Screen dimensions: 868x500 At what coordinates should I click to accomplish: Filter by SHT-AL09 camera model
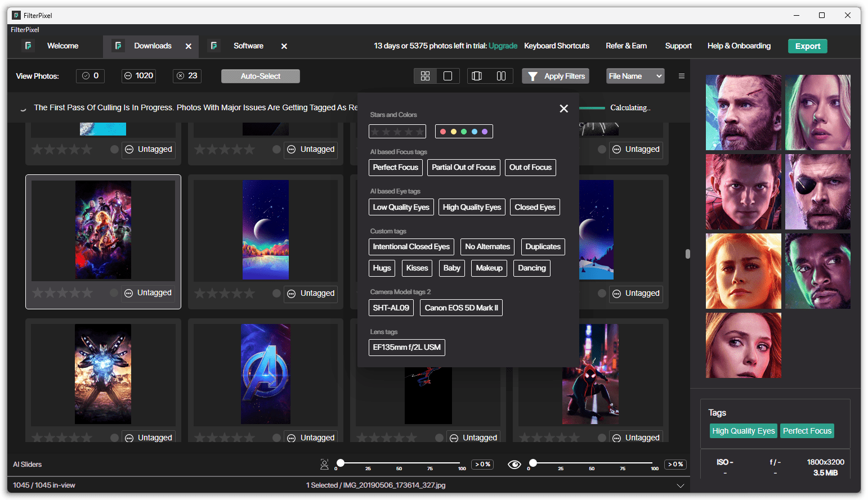pyautogui.click(x=391, y=308)
